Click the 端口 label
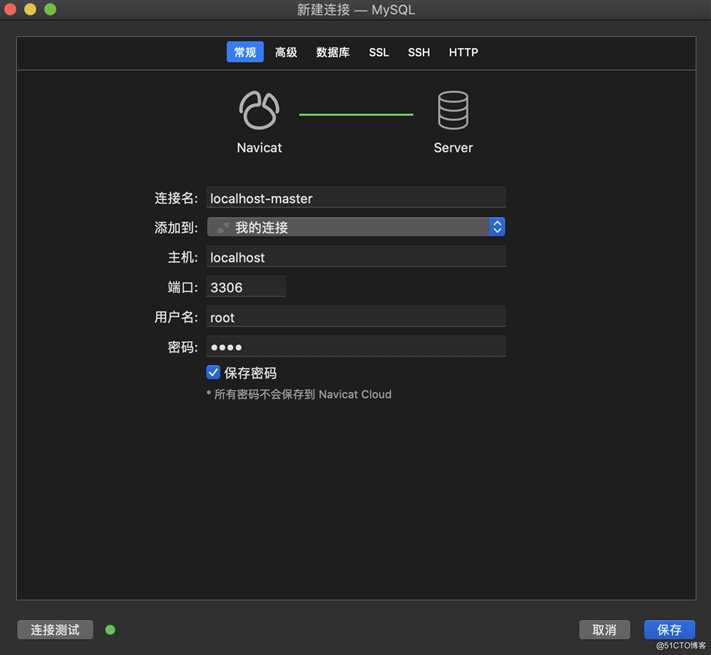This screenshot has width=711, height=655. click(x=183, y=287)
